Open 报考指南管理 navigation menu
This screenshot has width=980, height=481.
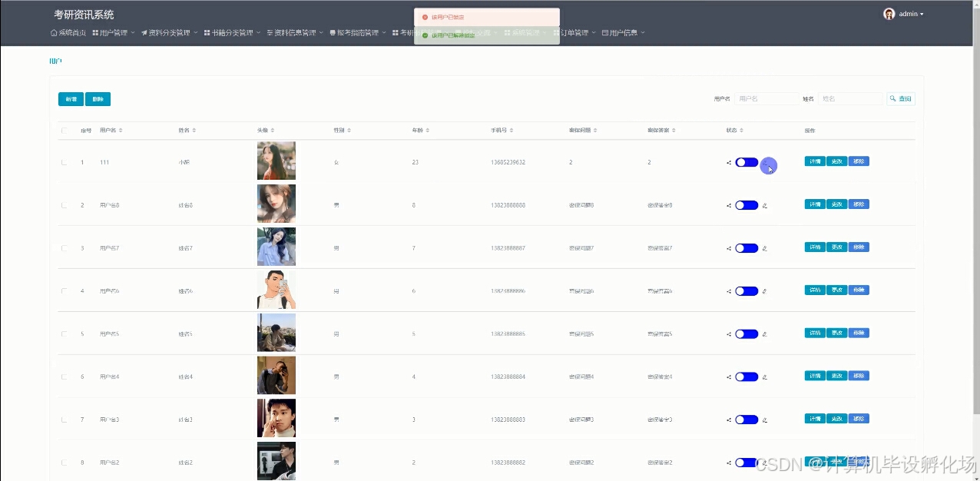coord(357,33)
